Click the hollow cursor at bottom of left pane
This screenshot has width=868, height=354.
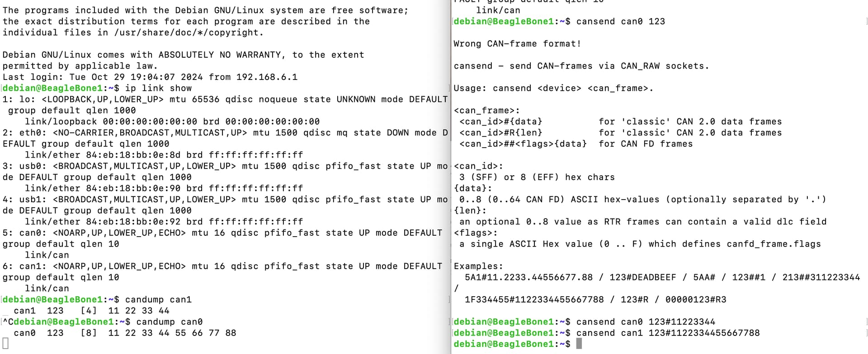[5, 343]
